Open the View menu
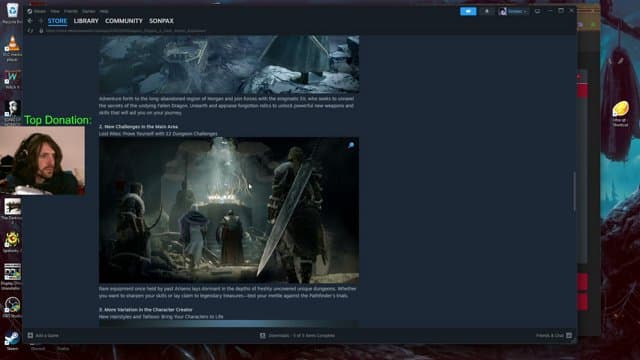The width and height of the screenshot is (640, 360). (x=55, y=11)
